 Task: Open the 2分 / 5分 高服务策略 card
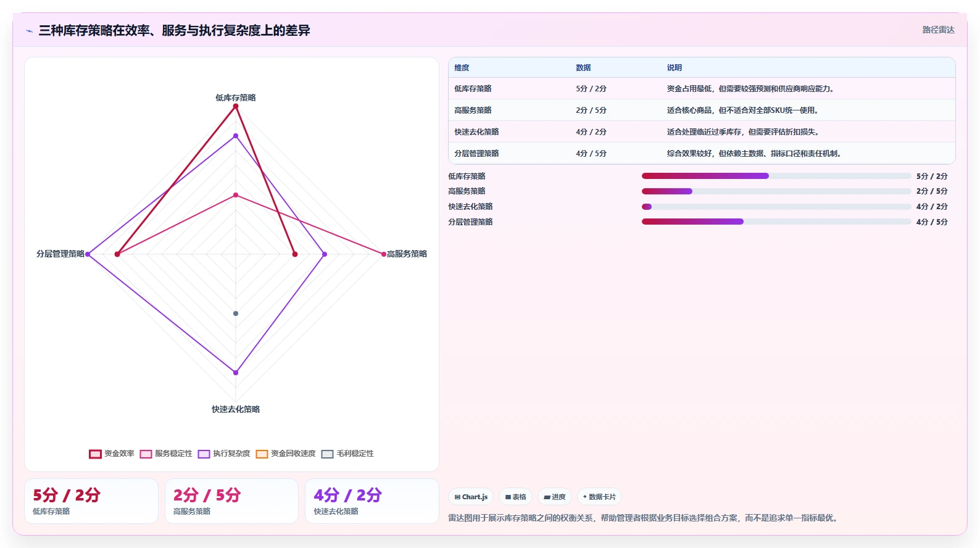click(x=231, y=501)
